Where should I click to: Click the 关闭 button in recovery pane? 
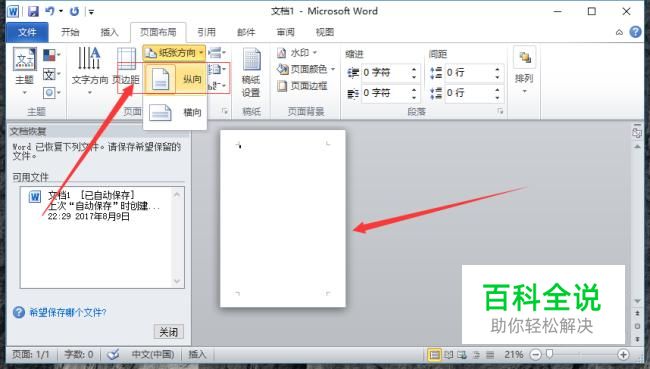coord(169,332)
